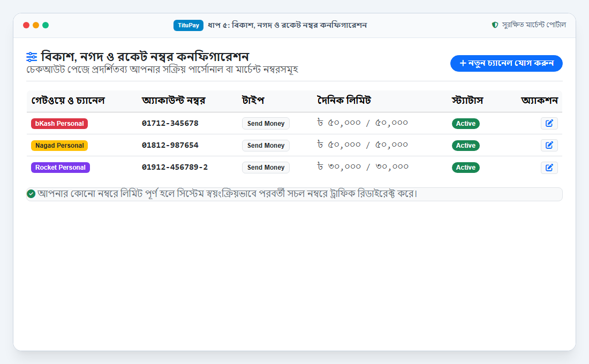
Task: Click অ্যাকশন column header
Action: 539,101
